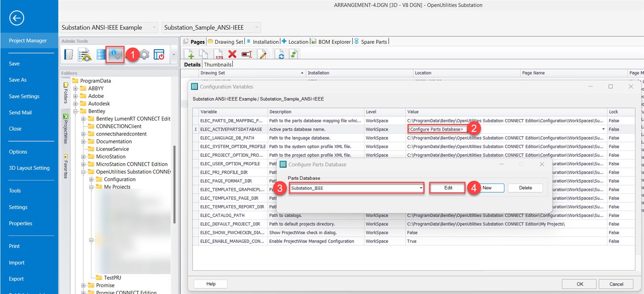Image resolution: width=644 pixels, height=294 pixels.
Task: Open the catalog list icon with hard hat
Action: [85, 54]
